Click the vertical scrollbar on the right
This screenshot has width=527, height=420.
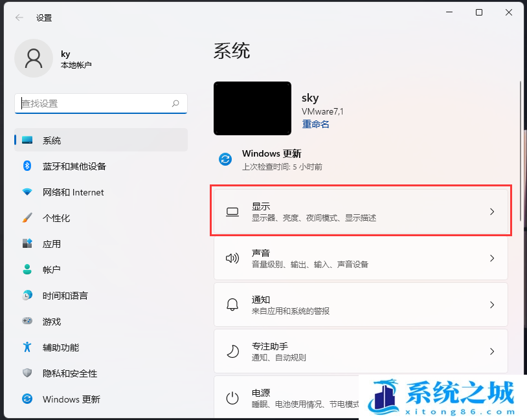point(521,150)
